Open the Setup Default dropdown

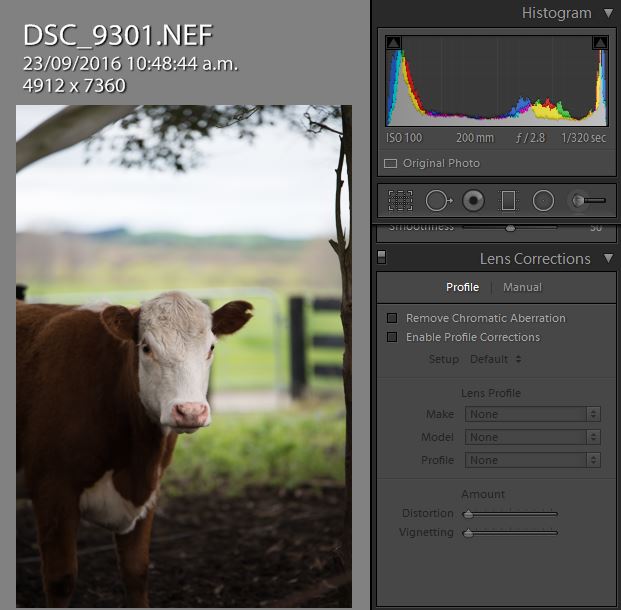click(x=495, y=359)
